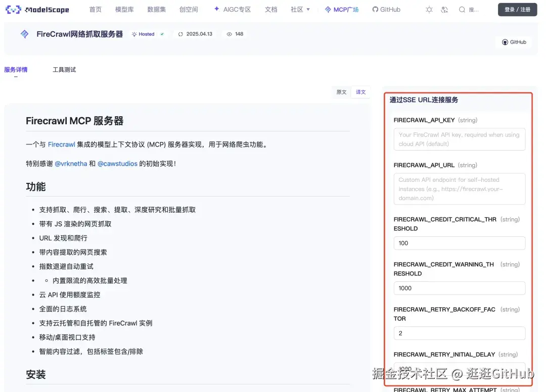Click the refresh icon next to 2025.04.13
The width and height of the screenshot is (546, 392).
click(x=180, y=34)
